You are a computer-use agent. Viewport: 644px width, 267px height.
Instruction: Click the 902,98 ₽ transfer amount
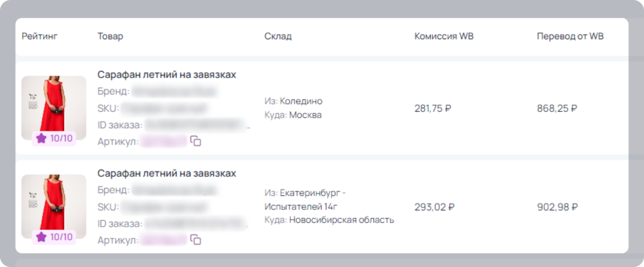557,207
